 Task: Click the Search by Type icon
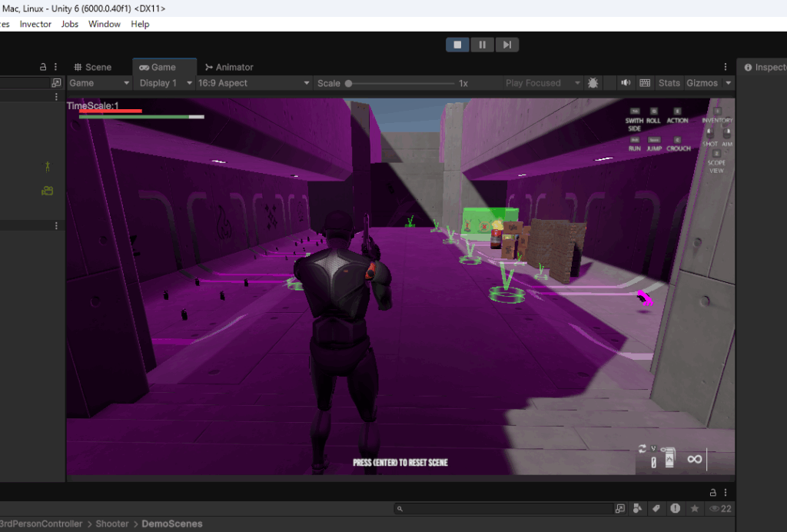coord(638,509)
